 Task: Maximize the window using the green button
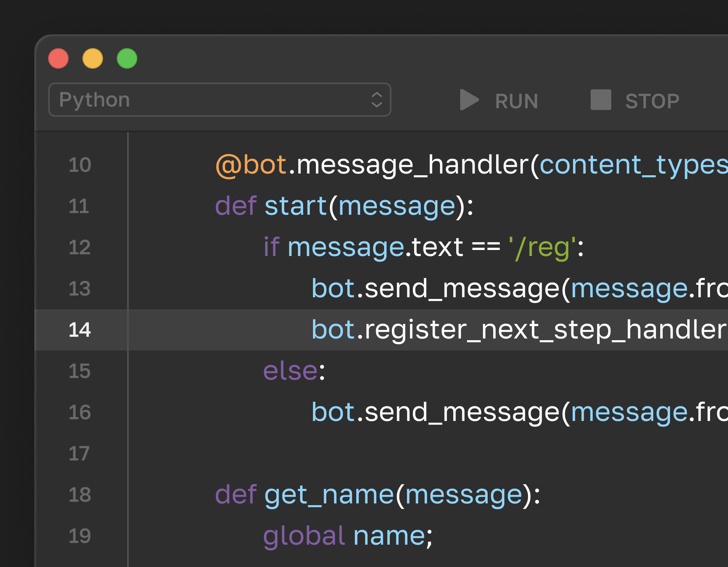(127, 59)
